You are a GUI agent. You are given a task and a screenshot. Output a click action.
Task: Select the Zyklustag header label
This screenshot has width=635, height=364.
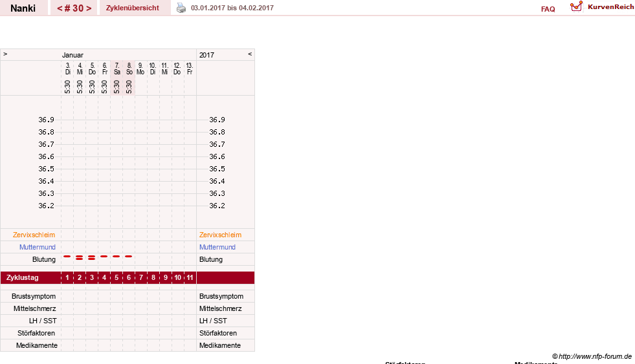pyautogui.click(x=22, y=278)
